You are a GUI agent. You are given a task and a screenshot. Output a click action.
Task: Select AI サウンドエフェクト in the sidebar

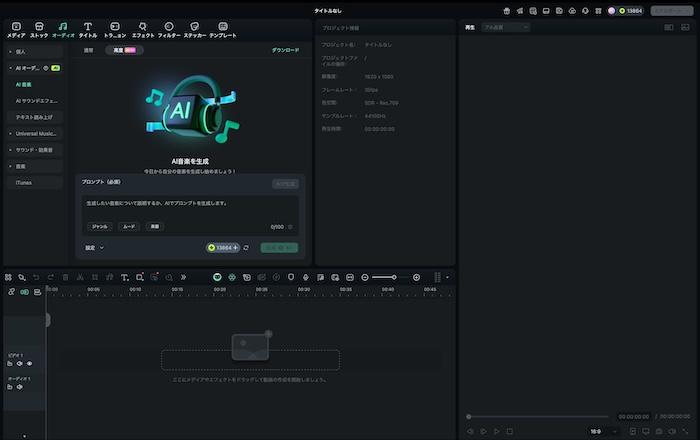[36, 101]
